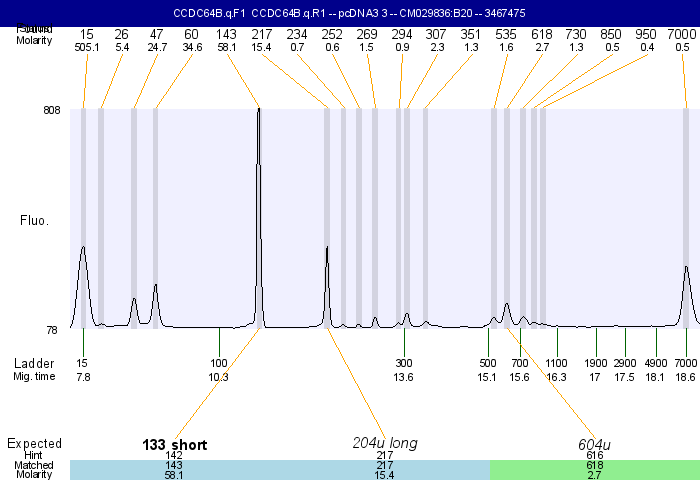
Task: Click the 252 peak size label at top
Action: click(332, 34)
